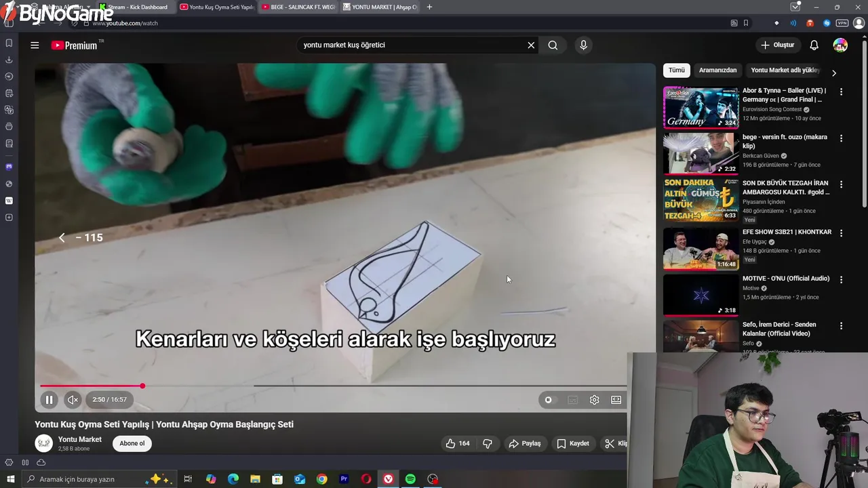Toggle the VPN button in address bar
The image size is (868, 488).
842,23
